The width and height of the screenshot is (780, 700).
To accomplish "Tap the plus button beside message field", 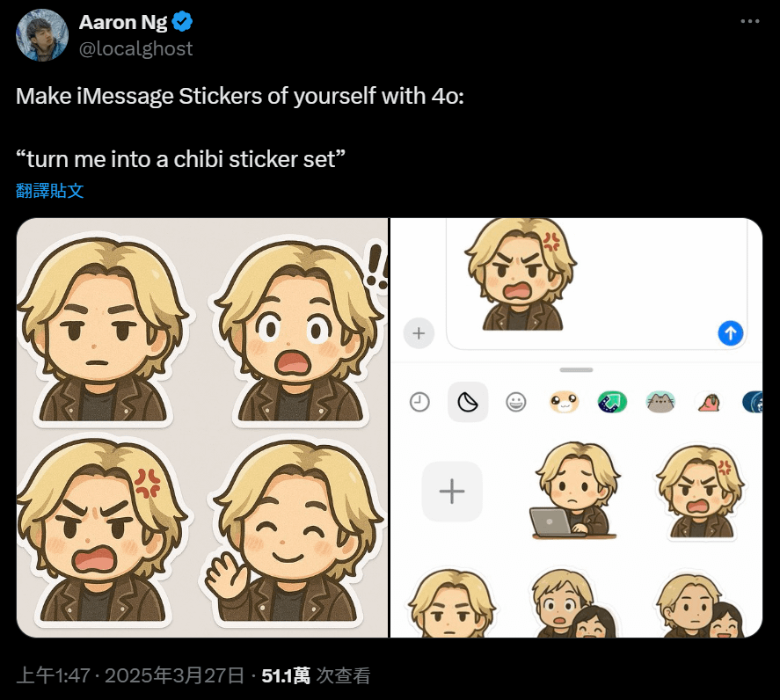I will (419, 333).
